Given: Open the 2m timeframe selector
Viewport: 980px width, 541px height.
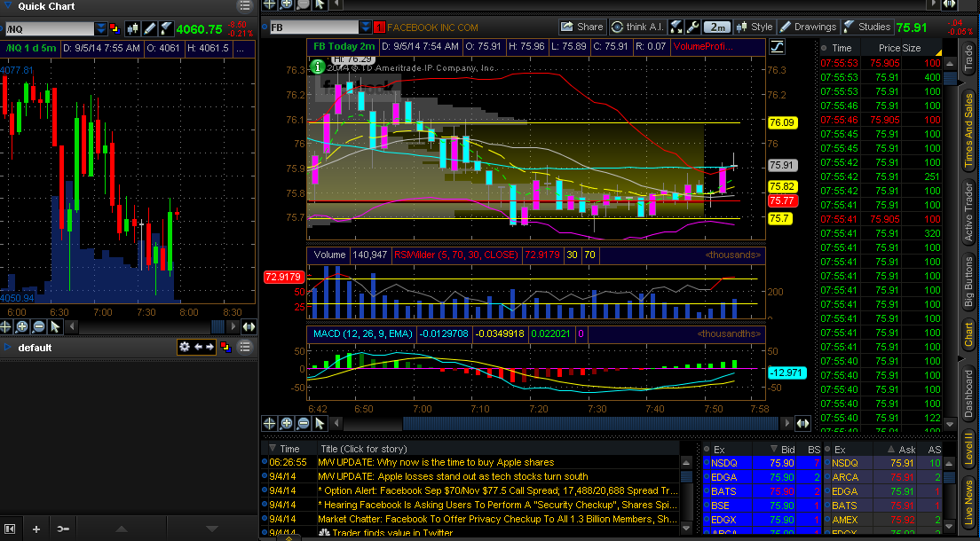Looking at the screenshot, I should (717, 27).
